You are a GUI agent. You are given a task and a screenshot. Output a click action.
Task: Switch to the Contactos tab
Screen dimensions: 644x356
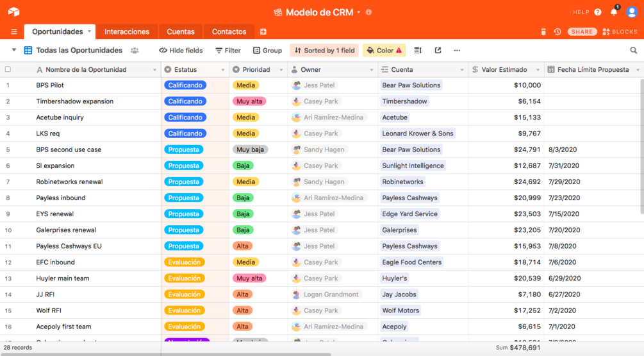tap(229, 31)
